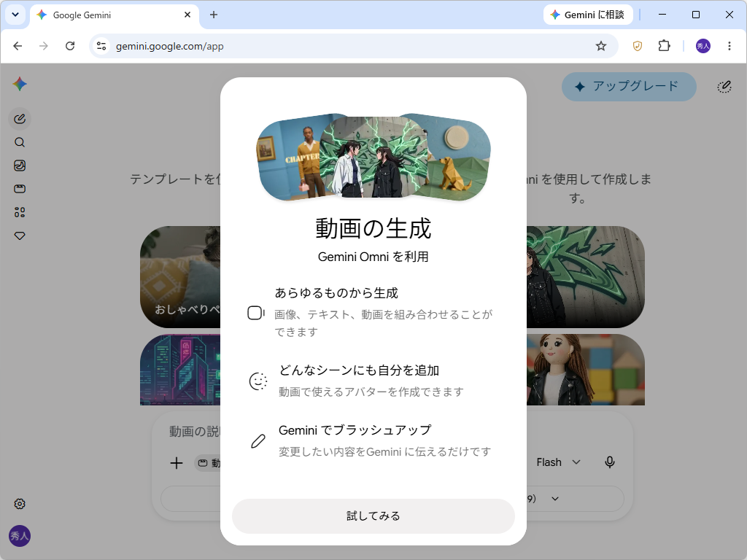The height and width of the screenshot is (560, 747).
Task: Click the shield extension icon in toolbar
Action: coord(637,46)
